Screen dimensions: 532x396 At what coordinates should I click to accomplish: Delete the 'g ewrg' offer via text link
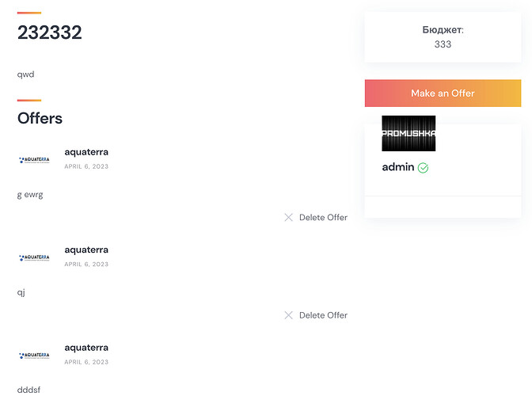click(323, 218)
